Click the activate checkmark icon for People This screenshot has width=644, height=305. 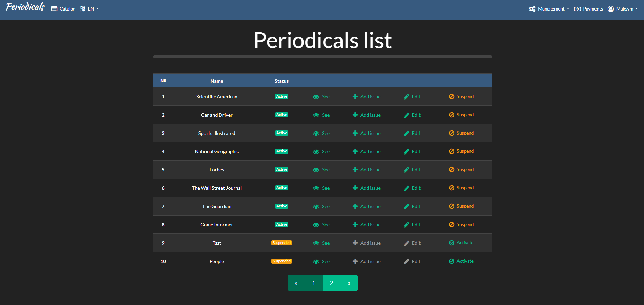click(x=452, y=261)
